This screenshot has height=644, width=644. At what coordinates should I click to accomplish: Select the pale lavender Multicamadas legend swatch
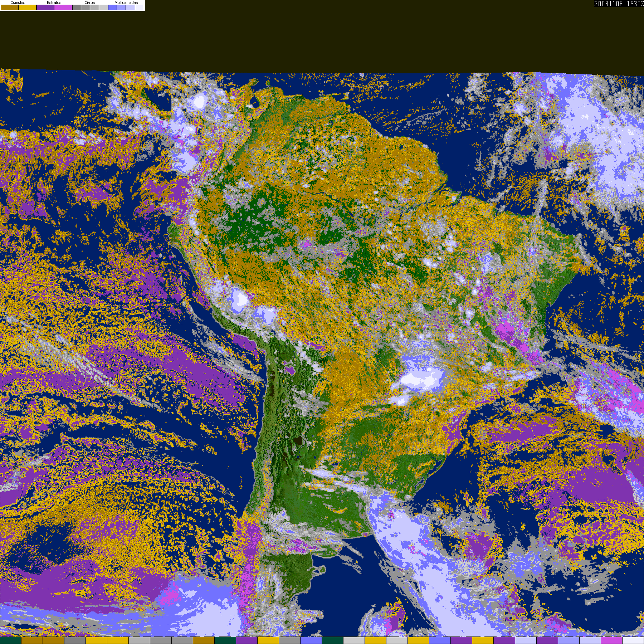pos(130,7)
